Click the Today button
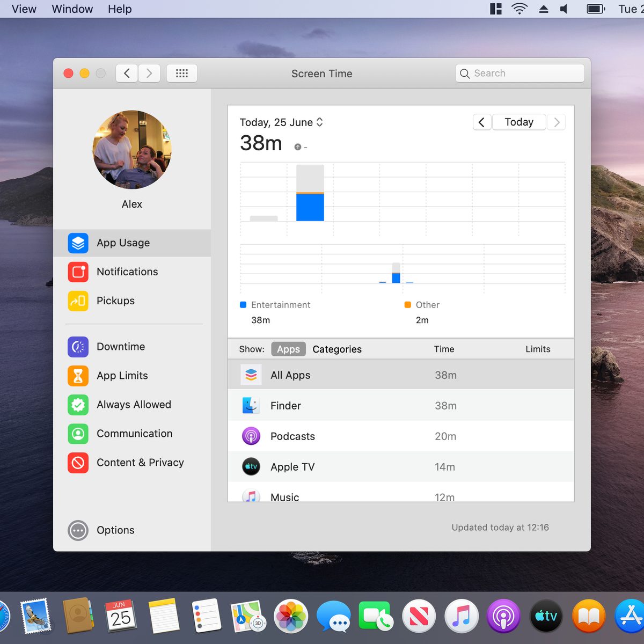The image size is (644, 644). [519, 122]
